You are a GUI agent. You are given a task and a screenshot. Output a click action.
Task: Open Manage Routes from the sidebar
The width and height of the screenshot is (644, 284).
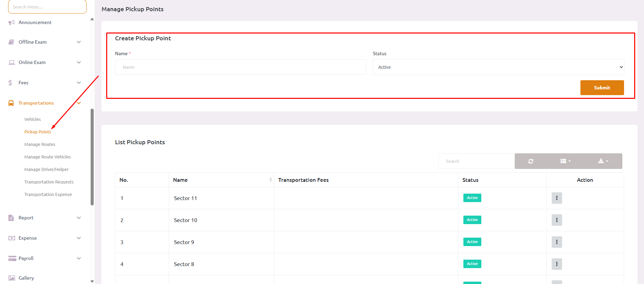click(x=40, y=145)
